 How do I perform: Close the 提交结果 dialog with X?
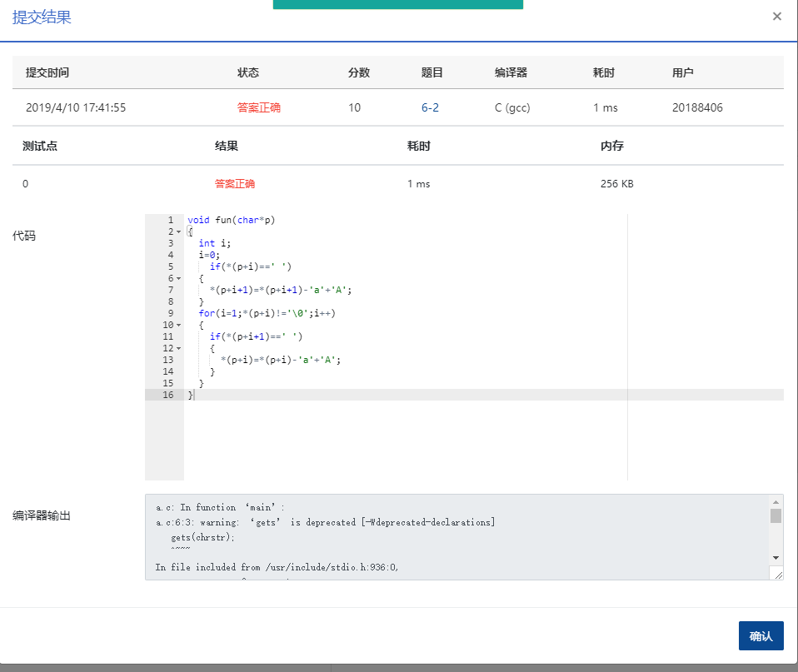click(x=776, y=17)
